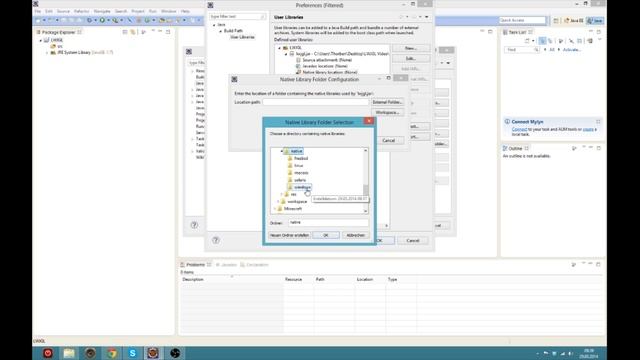This screenshot has width=640, height=360.
Task: Select the linux folder in the tree
Action: [x=299, y=166]
